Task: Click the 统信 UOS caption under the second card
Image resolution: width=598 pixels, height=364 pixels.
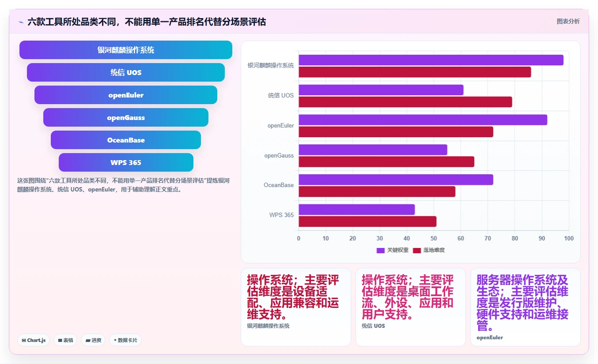Action: pyautogui.click(x=373, y=326)
